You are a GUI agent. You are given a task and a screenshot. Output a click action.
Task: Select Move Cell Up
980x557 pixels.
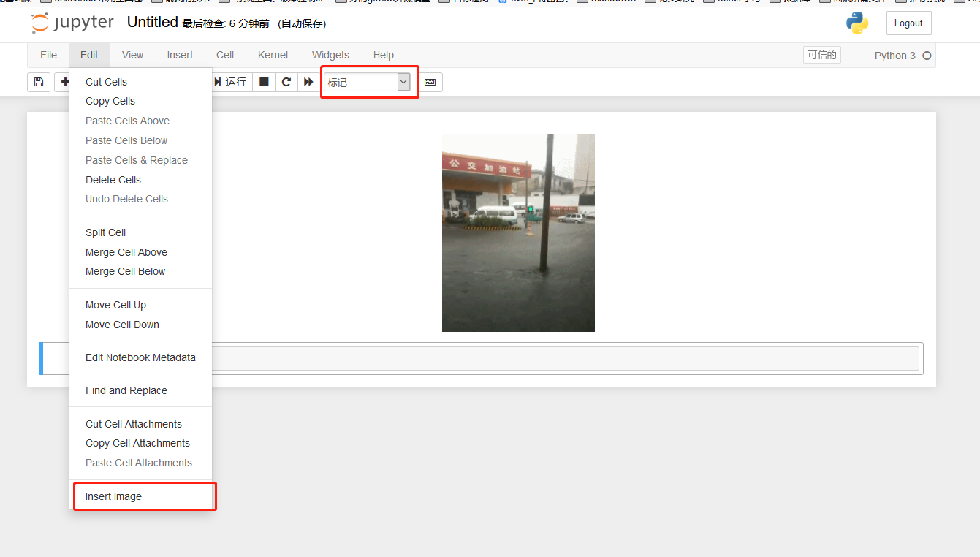[x=140, y=305]
